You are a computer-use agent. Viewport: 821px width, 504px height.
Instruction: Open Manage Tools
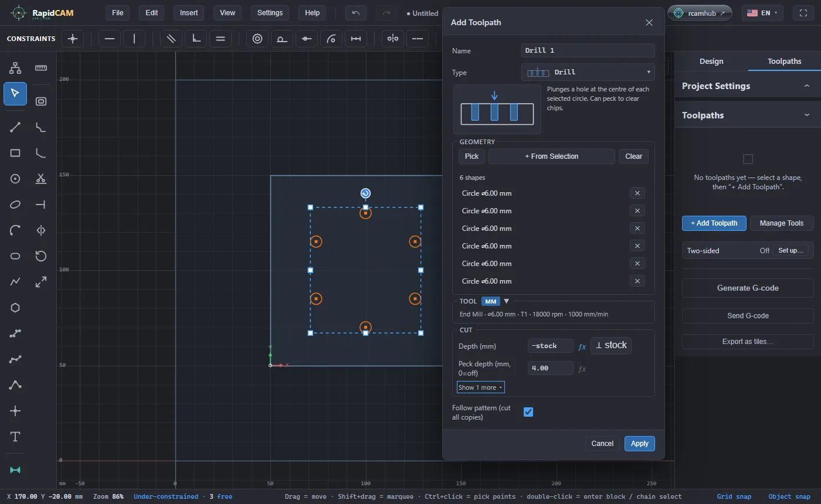coord(782,223)
